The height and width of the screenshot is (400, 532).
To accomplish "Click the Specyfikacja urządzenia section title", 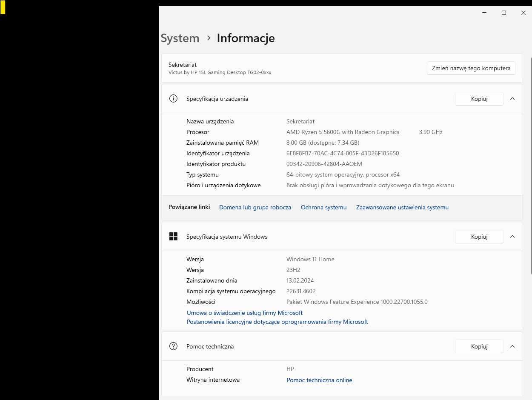I will click(217, 99).
